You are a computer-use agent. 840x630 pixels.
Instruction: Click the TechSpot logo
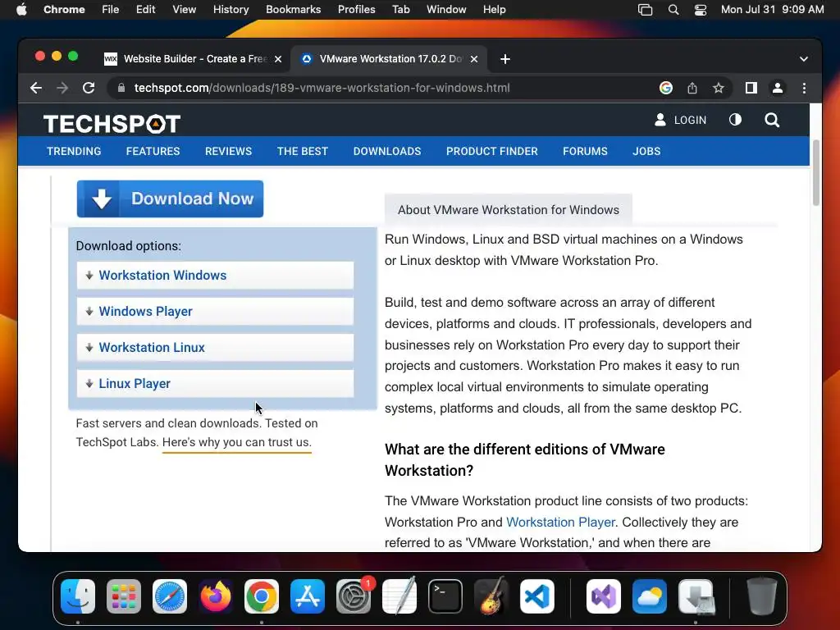112,124
